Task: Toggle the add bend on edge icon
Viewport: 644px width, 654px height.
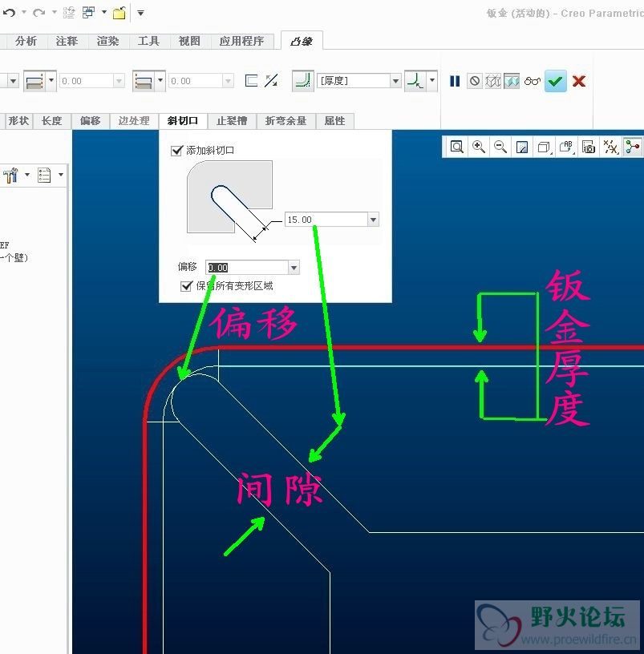Action: coord(303,80)
